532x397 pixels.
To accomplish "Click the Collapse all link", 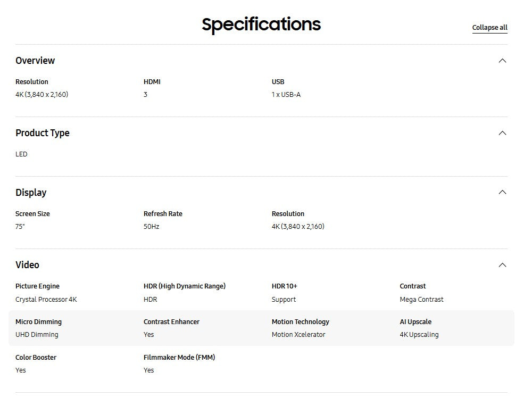I will 489,28.
